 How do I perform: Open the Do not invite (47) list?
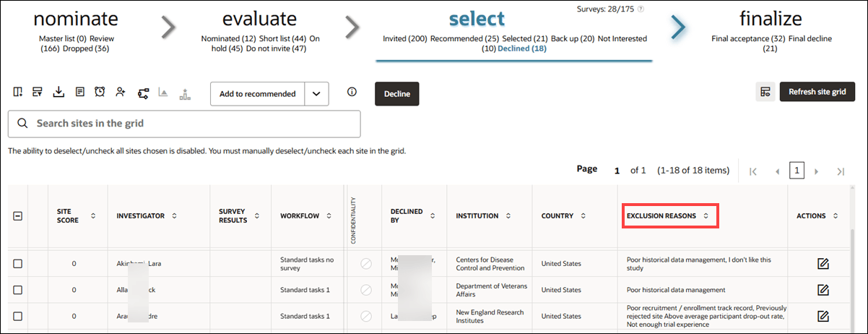[277, 48]
